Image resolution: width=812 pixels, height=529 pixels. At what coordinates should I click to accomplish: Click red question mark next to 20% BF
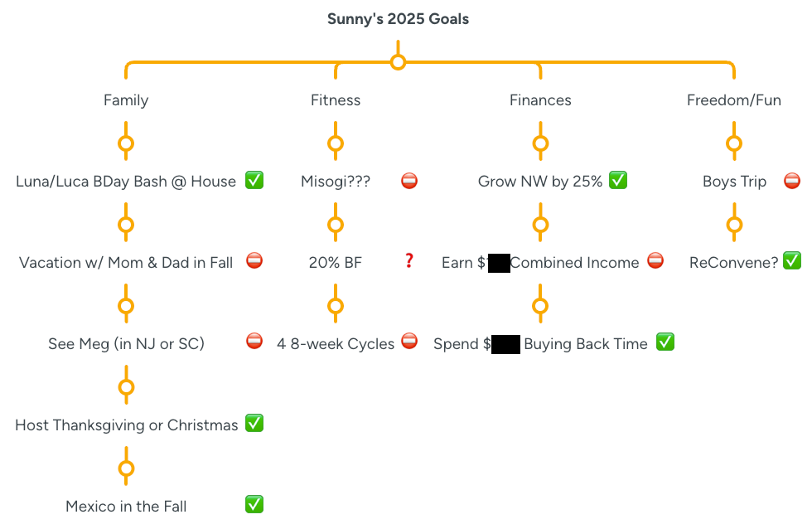tap(408, 261)
